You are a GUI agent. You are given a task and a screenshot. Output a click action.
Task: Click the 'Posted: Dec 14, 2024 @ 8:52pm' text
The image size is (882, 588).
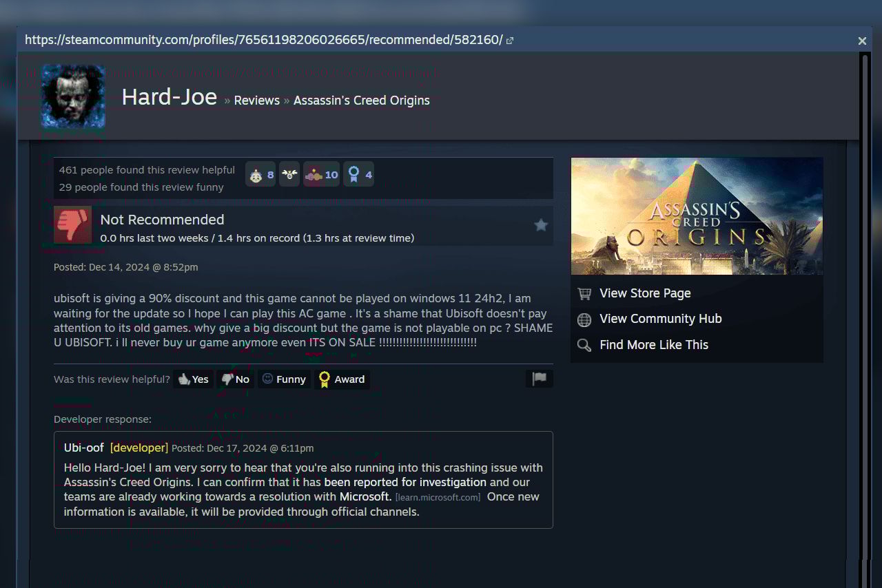point(126,267)
